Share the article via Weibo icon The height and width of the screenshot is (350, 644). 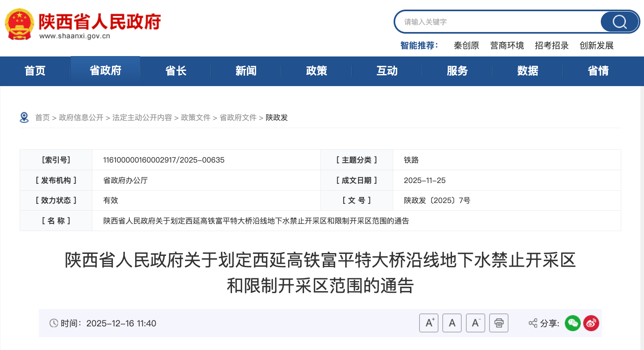pos(591,323)
